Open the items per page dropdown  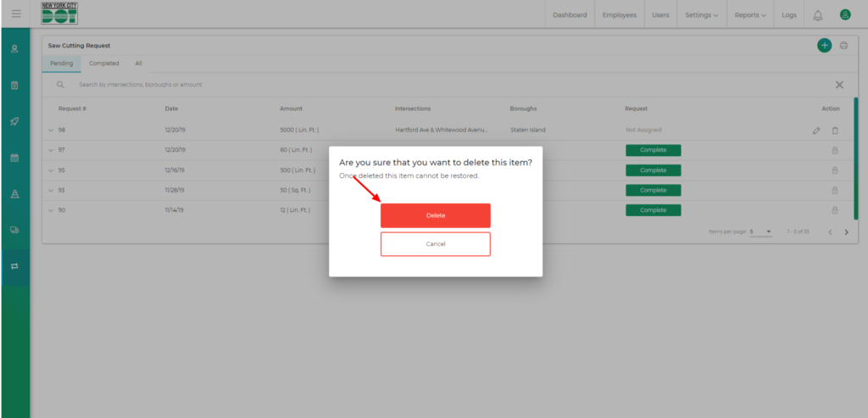point(760,231)
